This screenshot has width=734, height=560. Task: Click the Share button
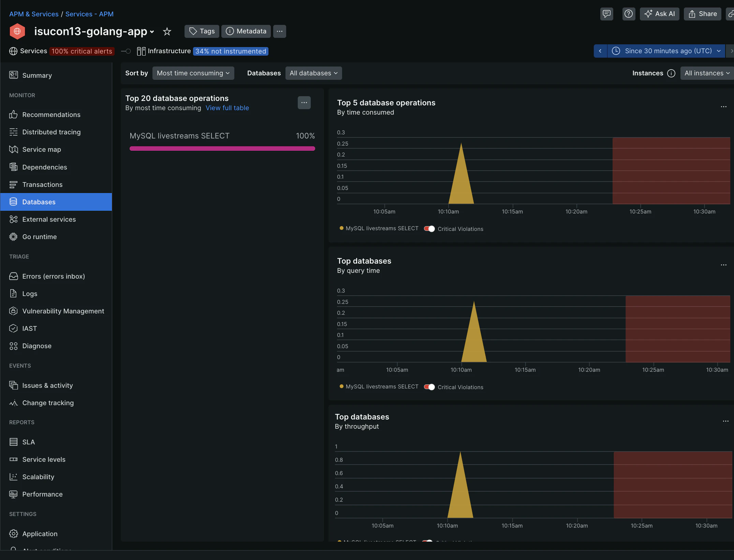click(702, 14)
